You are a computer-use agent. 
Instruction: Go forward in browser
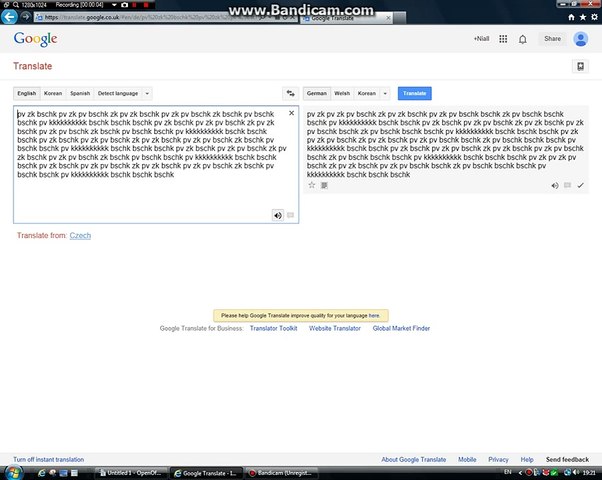point(25,17)
